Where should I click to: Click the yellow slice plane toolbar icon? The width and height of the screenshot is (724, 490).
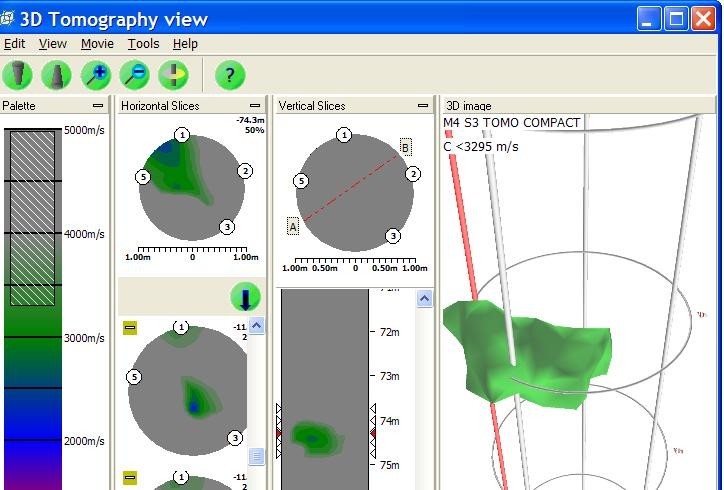click(173, 75)
